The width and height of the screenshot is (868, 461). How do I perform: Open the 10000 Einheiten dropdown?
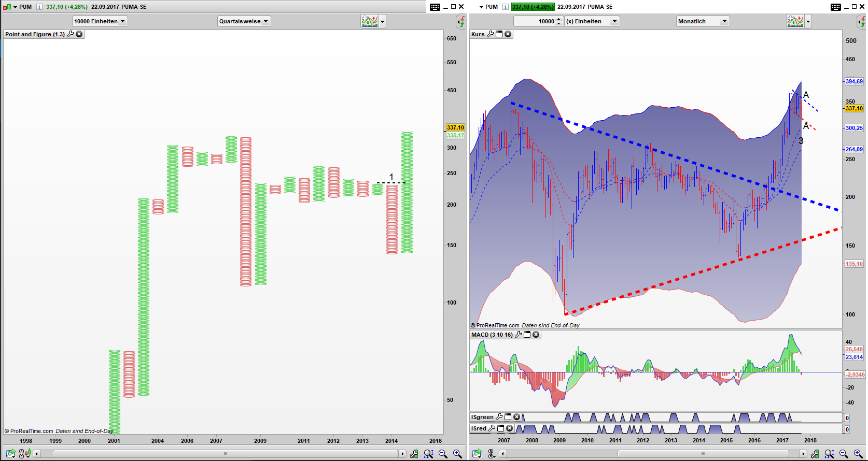coord(100,21)
